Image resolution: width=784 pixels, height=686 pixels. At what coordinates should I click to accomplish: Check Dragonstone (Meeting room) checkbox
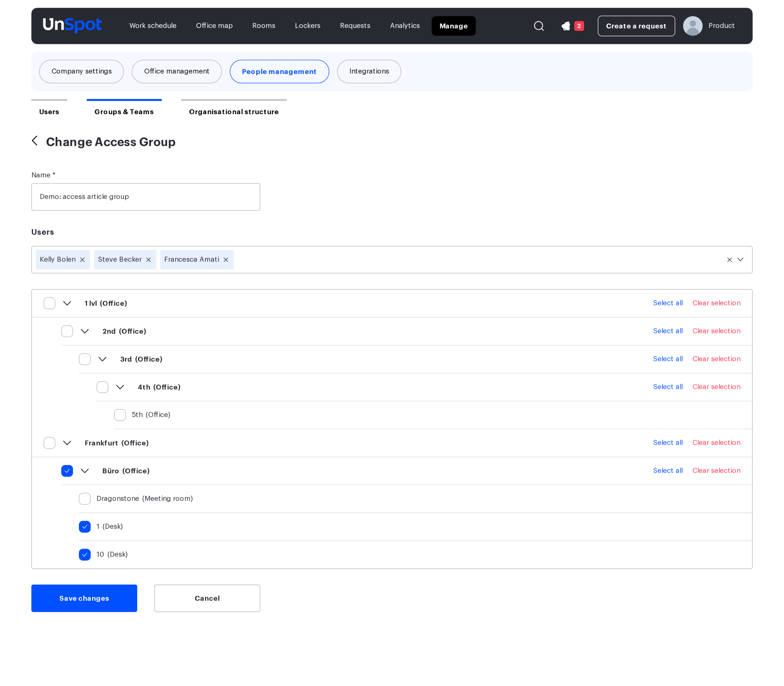85,499
